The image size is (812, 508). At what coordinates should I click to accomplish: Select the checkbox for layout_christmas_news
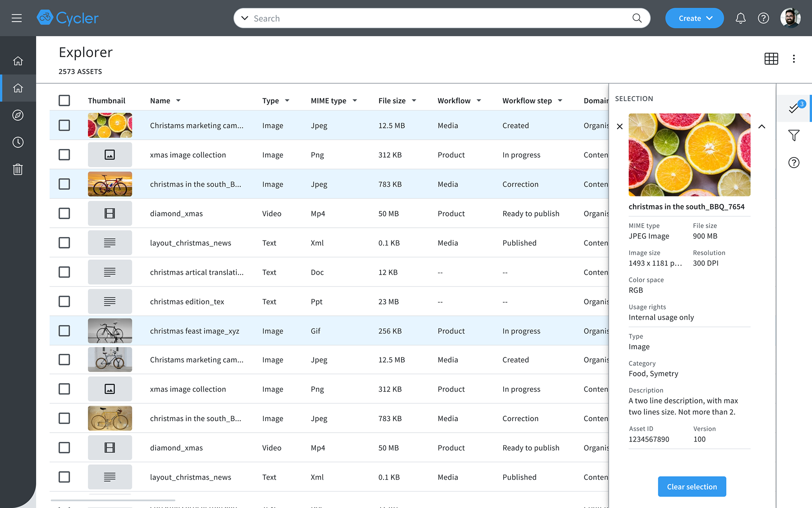[64, 243]
